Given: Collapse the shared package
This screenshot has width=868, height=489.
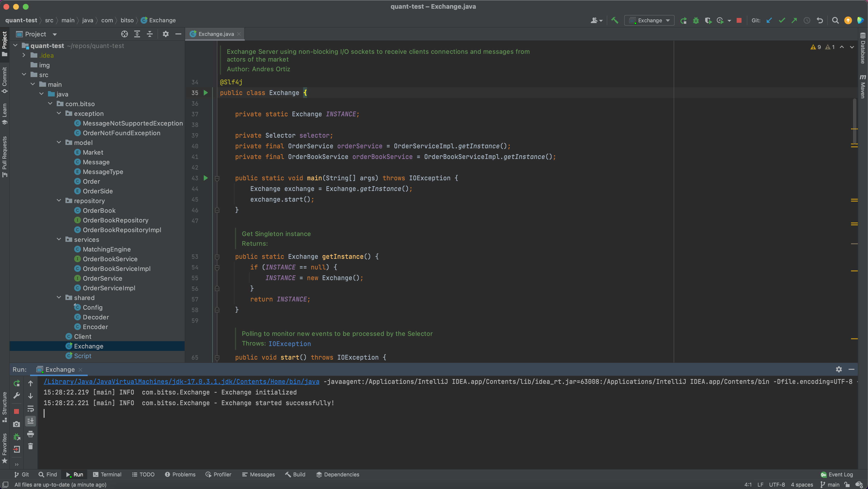Looking at the screenshot, I should point(59,297).
